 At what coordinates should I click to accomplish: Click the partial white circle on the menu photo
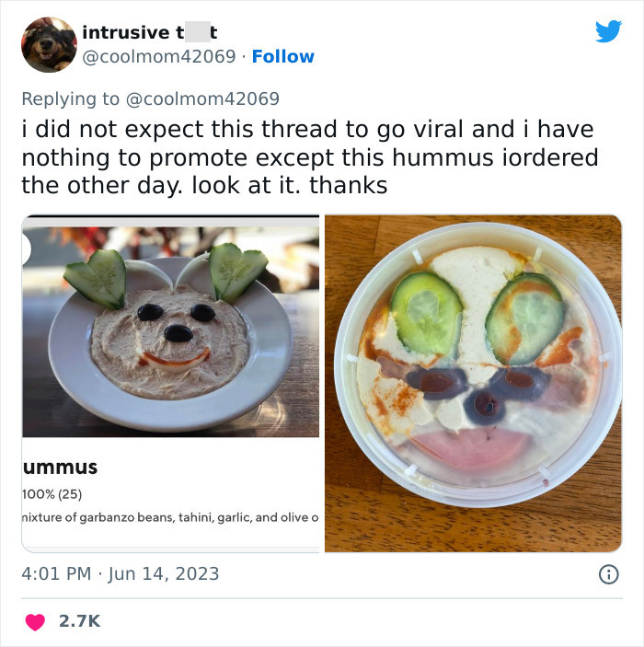coord(27,248)
